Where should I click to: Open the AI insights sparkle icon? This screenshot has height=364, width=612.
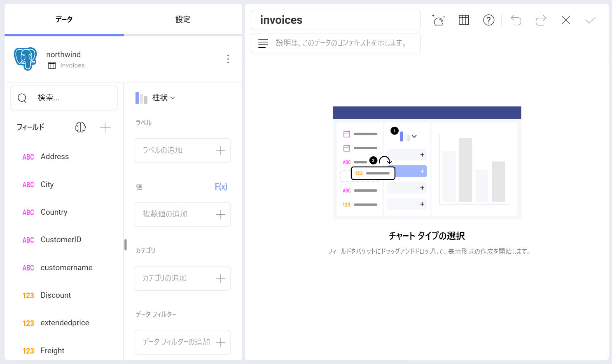(x=439, y=20)
